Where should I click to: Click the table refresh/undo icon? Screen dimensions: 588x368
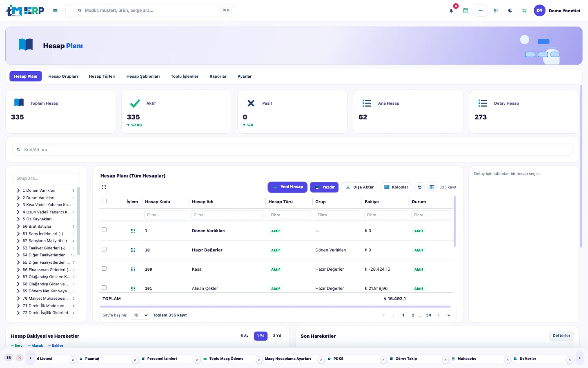[419, 187]
